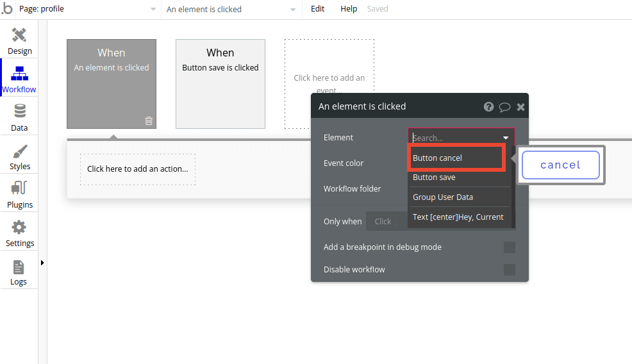Open the Help menu
632x364 pixels.
point(349,9)
